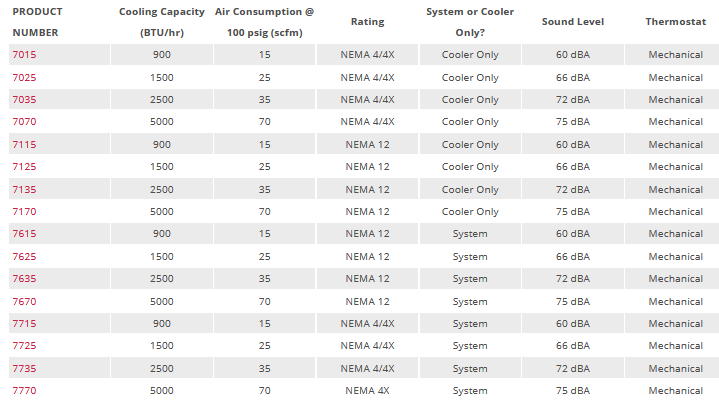Select product 7070 link
The height and width of the screenshot is (404, 719).
[24, 121]
